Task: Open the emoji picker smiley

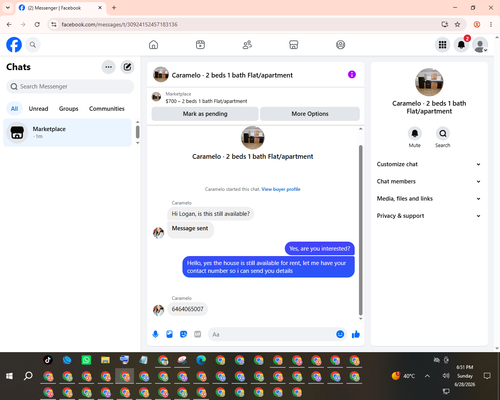Action: [340, 334]
